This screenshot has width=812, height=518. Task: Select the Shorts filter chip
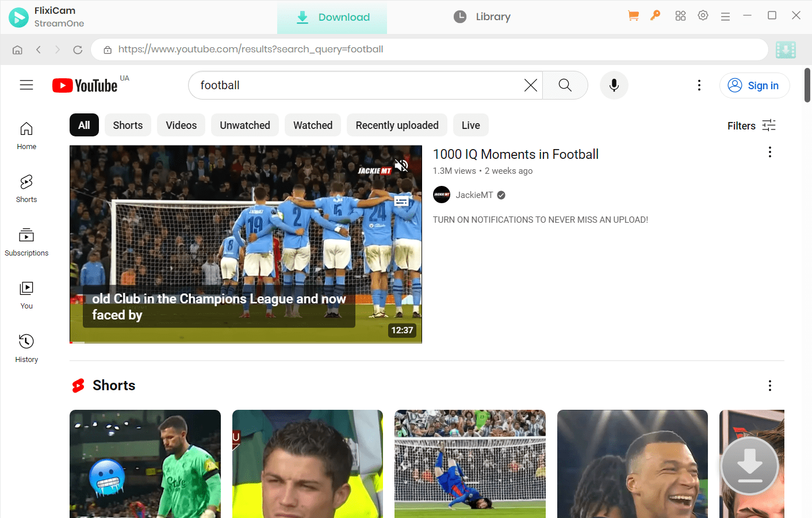(x=128, y=125)
